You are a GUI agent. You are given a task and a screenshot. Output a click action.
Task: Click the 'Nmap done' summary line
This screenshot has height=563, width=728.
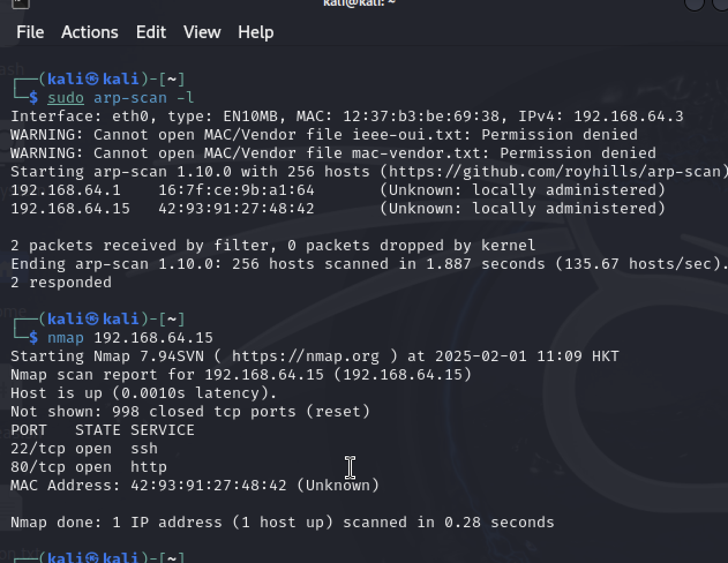click(282, 522)
